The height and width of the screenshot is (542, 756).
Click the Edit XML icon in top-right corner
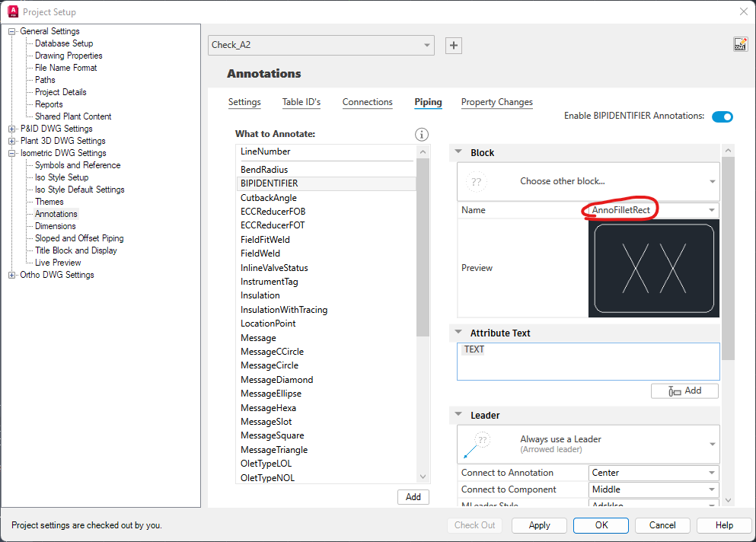(x=740, y=43)
